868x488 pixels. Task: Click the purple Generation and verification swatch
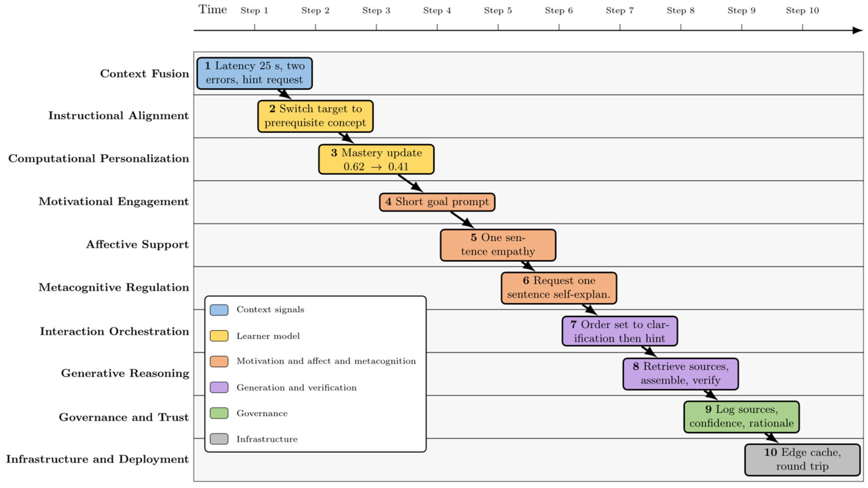(x=219, y=387)
